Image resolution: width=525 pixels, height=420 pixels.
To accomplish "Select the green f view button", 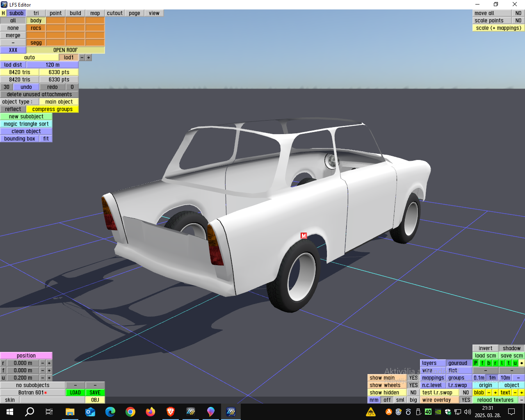I will pyautogui.click(x=482, y=363).
